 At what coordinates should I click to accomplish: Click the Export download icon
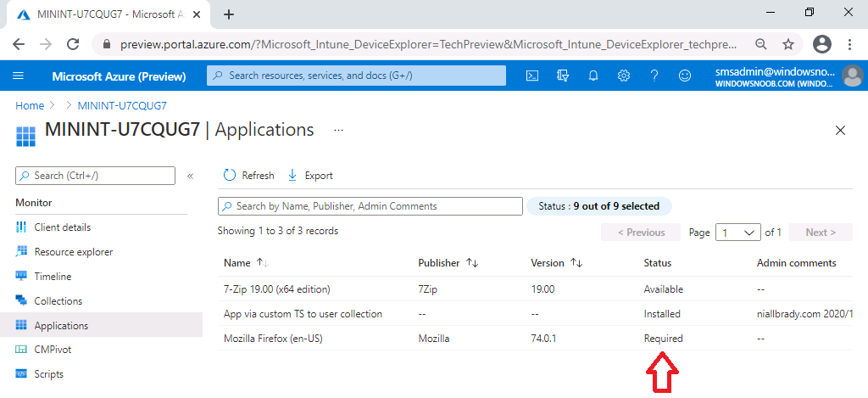pos(292,176)
